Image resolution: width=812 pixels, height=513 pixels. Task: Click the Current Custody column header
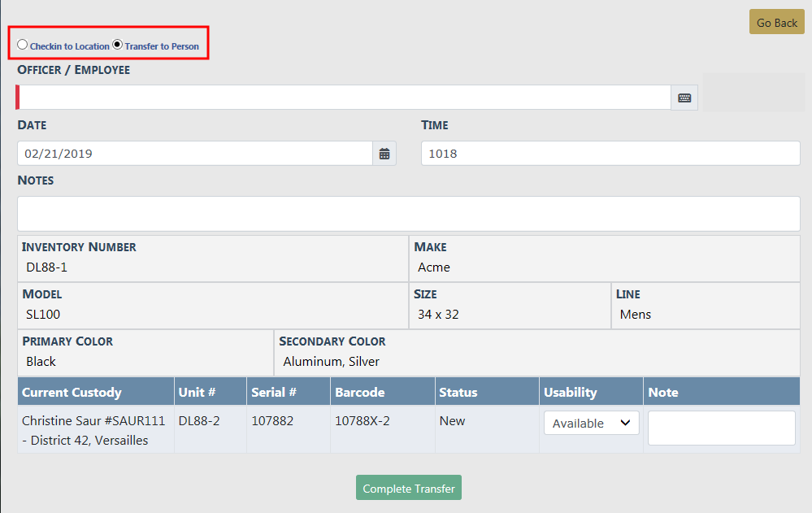(72, 392)
